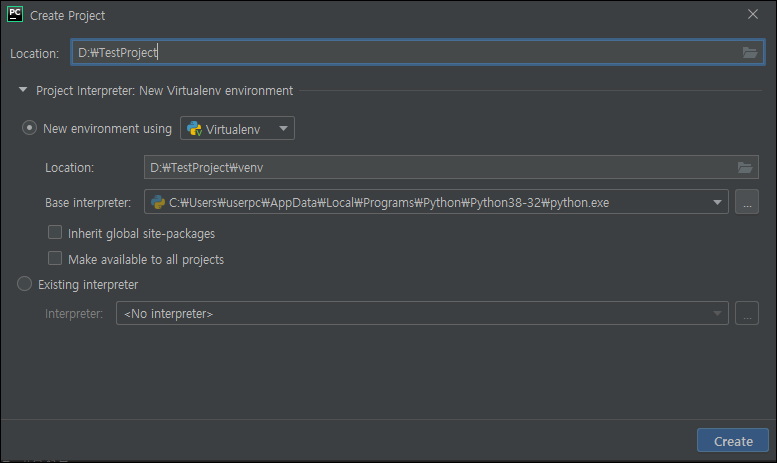Screen dimensions: 777x463
Task: Click the Virtualenv Python icon in dropdown
Action: coord(194,129)
